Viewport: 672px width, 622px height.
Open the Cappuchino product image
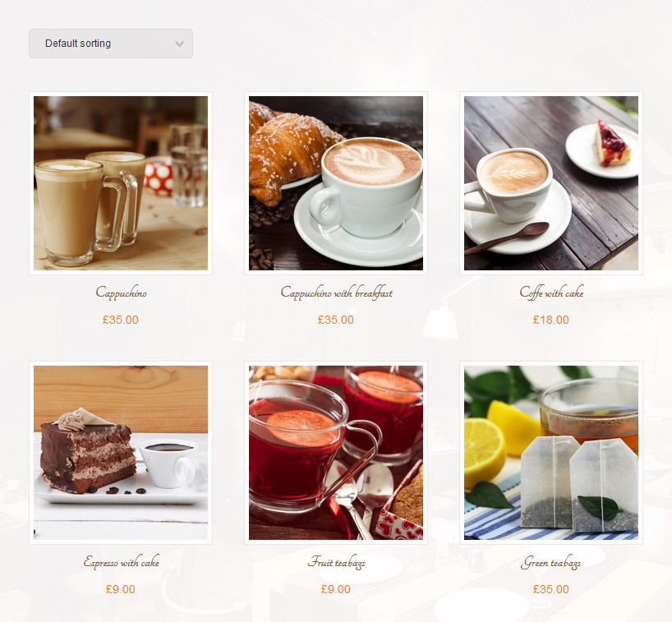coord(121,183)
